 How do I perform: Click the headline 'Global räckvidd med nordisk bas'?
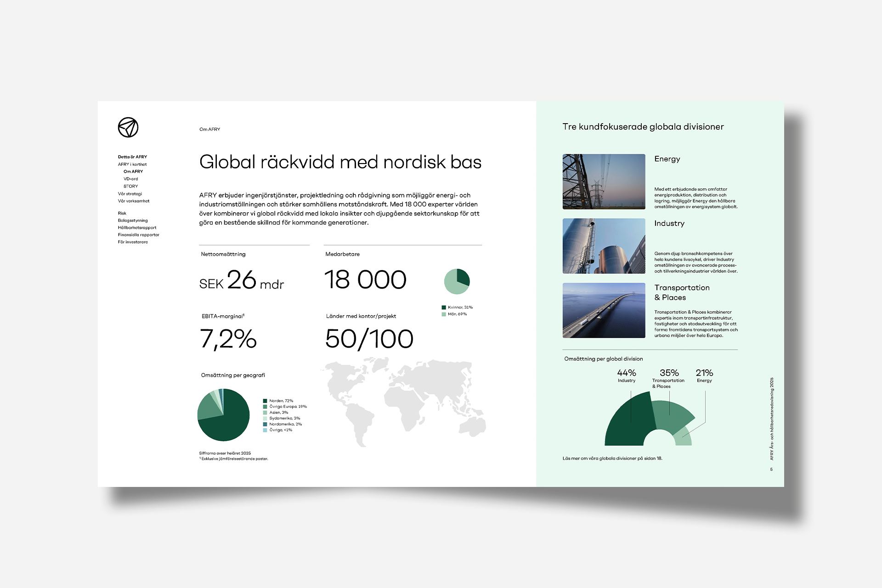tap(340, 162)
